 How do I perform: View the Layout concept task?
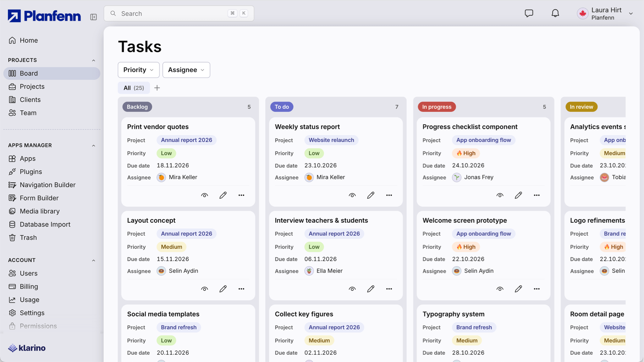click(205, 289)
